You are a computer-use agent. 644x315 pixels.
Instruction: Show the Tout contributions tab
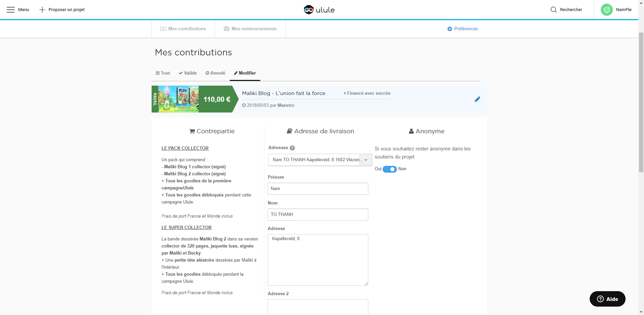point(163,73)
